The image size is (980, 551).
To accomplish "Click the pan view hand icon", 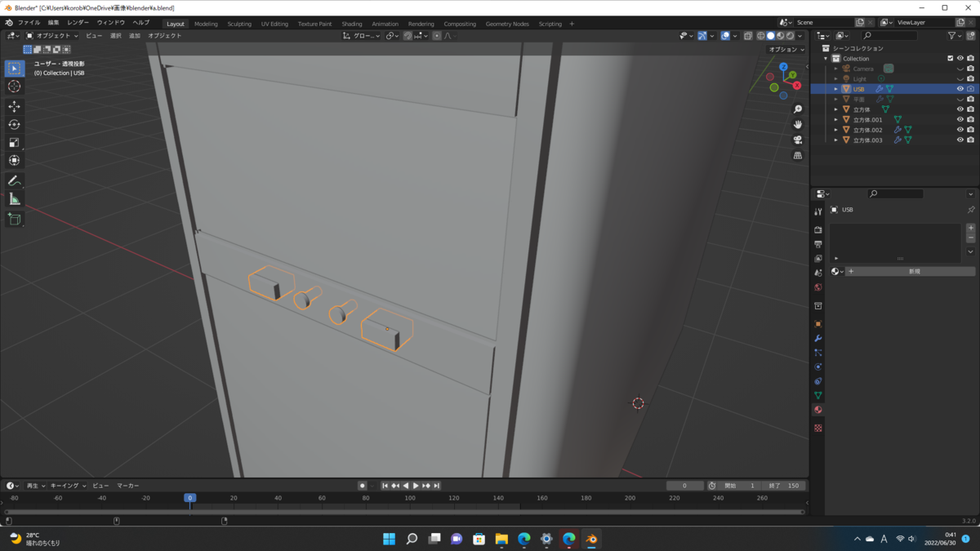I will 798,124.
